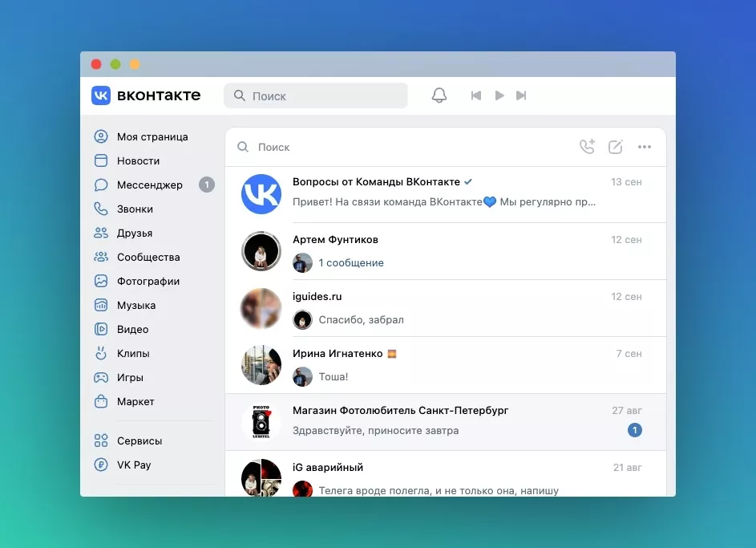Click the Друзья people icon

pyautogui.click(x=101, y=233)
